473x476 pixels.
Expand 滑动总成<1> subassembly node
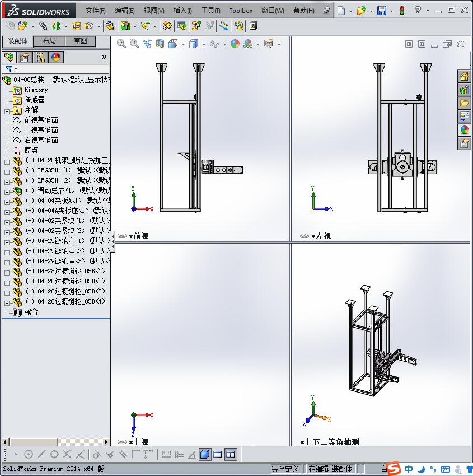pyautogui.click(x=7, y=192)
